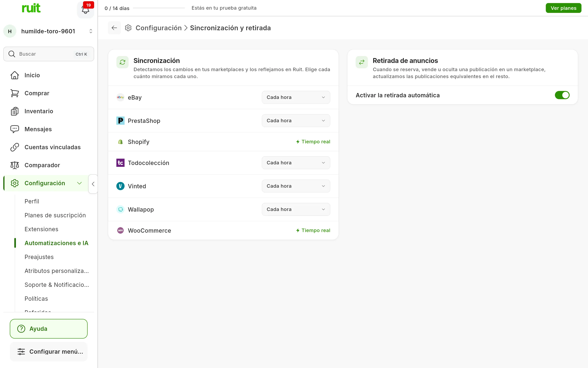Image resolution: width=588 pixels, height=368 pixels.
Task: Click the Todocolección logo icon
Action: pos(120,163)
